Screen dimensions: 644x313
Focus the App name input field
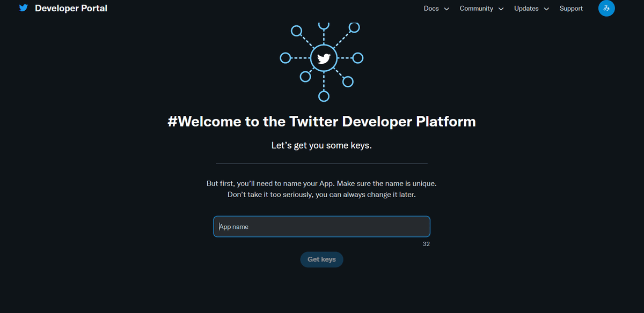[321, 227]
